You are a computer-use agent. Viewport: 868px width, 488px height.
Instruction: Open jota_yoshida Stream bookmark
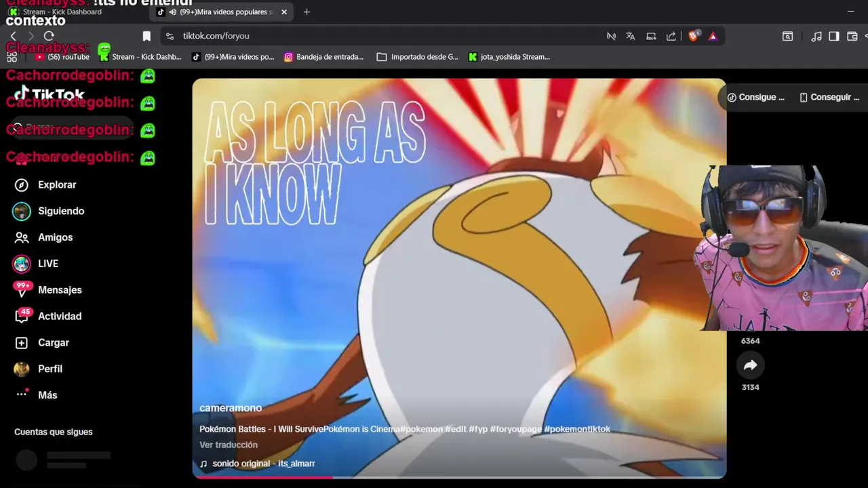click(x=509, y=57)
